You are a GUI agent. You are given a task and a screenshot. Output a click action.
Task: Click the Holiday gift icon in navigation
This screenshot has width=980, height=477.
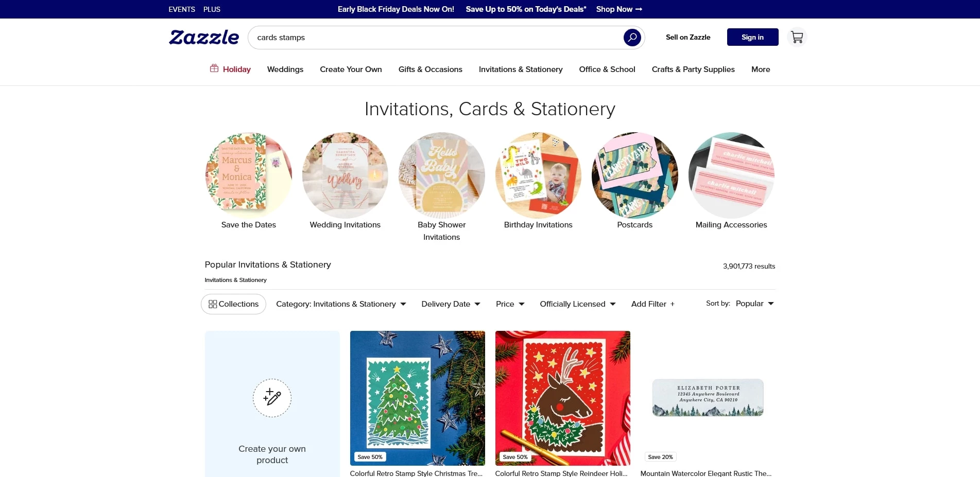pos(214,68)
